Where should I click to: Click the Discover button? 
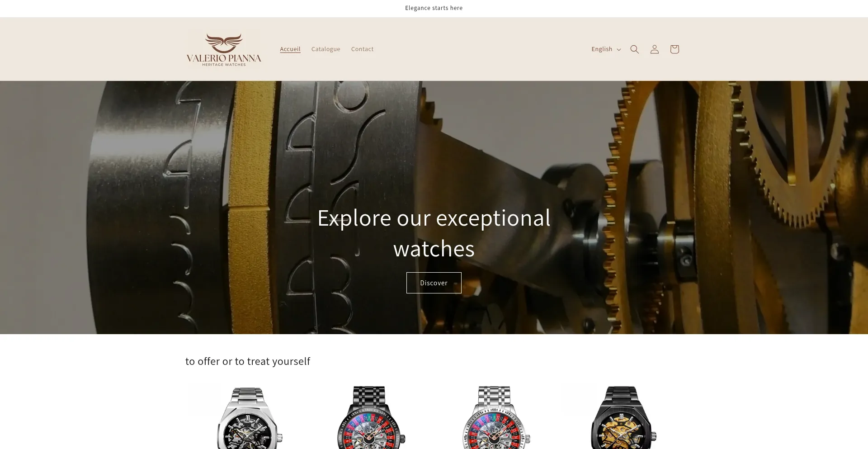pyautogui.click(x=434, y=283)
